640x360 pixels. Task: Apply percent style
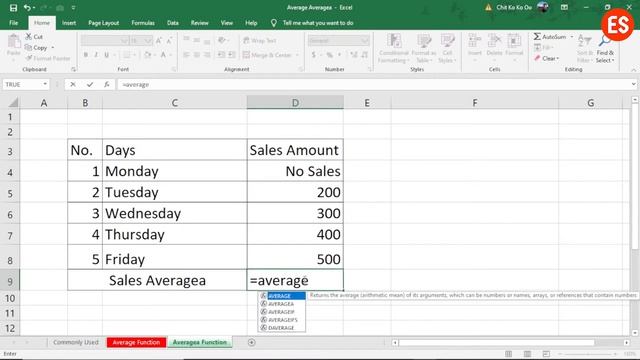[x=329, y=55]
